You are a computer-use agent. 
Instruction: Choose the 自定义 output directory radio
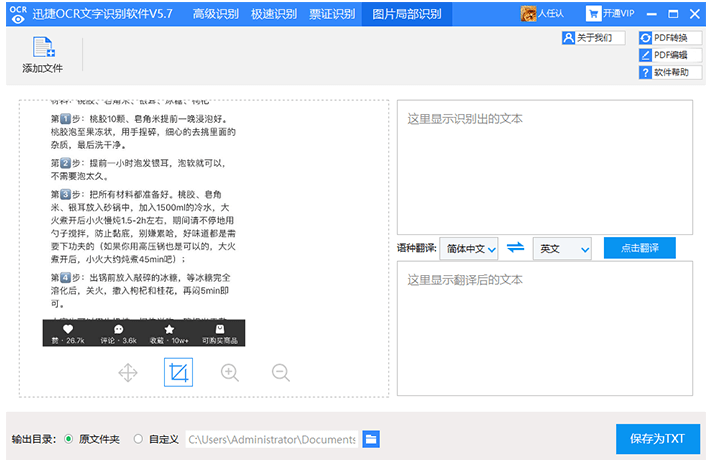138,439
